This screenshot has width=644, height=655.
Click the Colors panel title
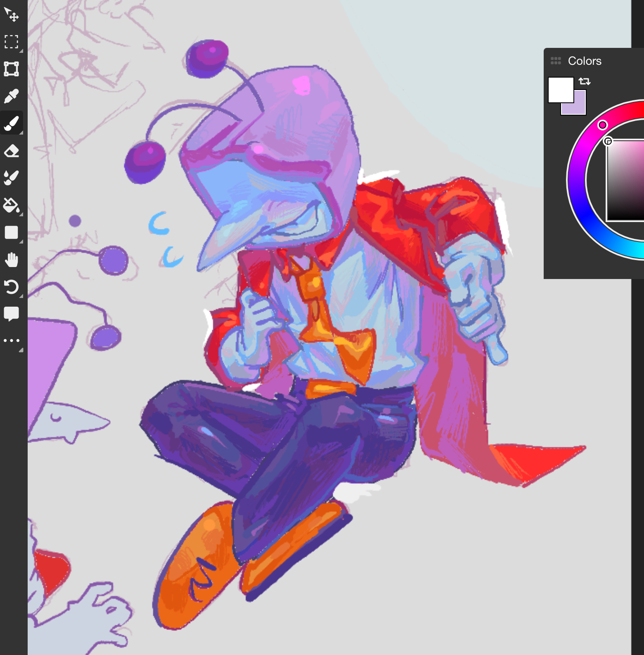tap(585, 61)
